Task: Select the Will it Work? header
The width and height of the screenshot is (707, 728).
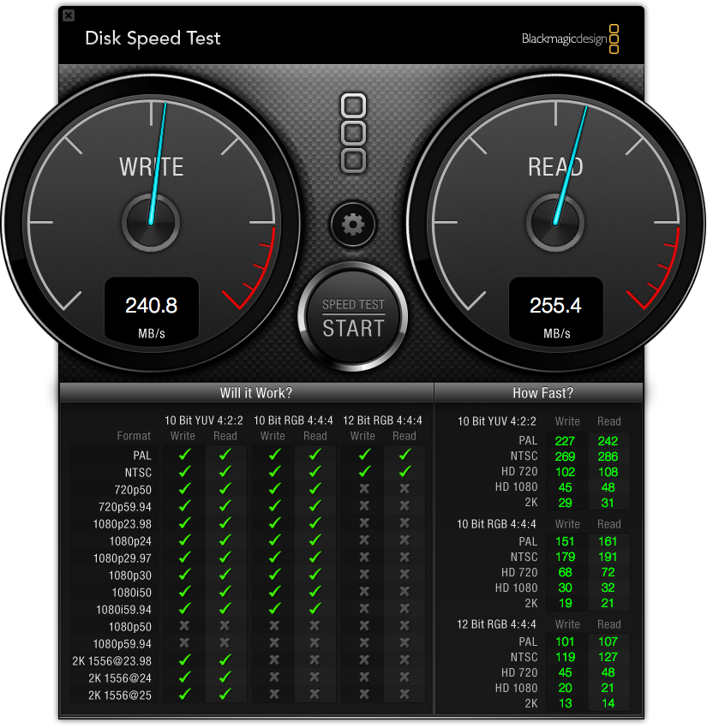Action: click(x=256, y=393)
